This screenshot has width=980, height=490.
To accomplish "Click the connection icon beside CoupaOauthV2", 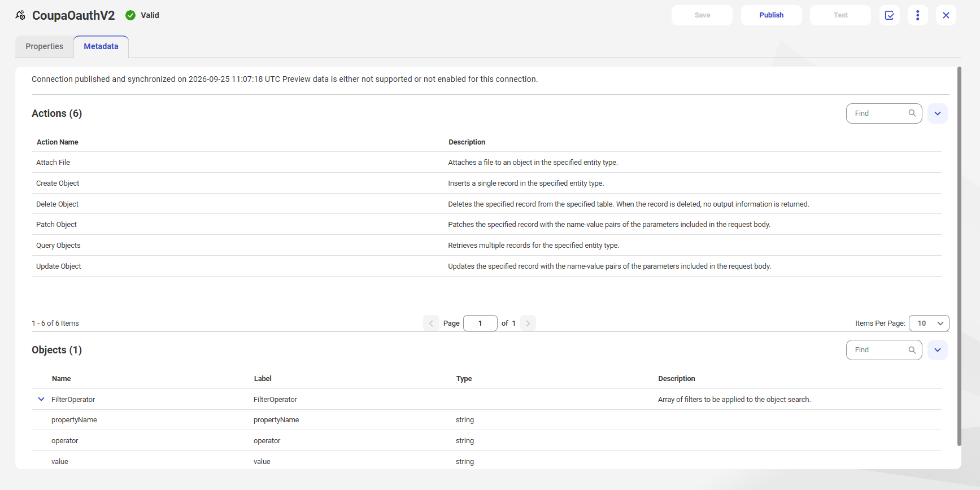I will tap(20, 15).
